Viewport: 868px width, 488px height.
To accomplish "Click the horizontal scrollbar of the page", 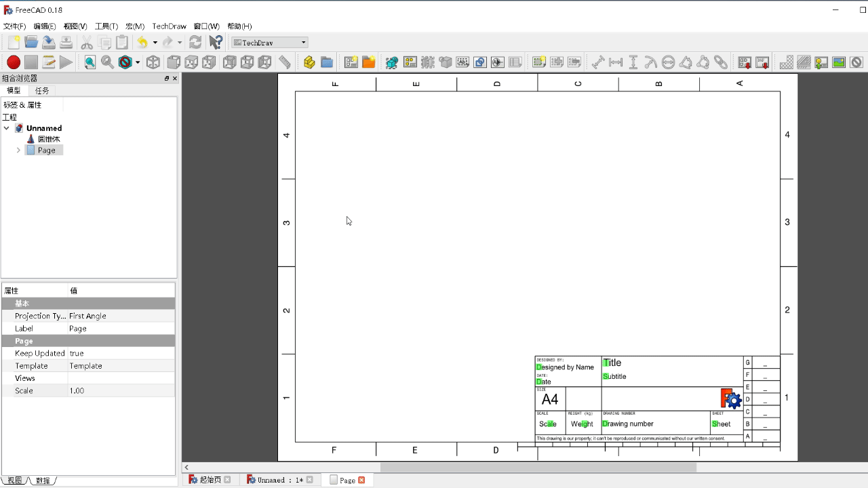I will click(538, 467).
